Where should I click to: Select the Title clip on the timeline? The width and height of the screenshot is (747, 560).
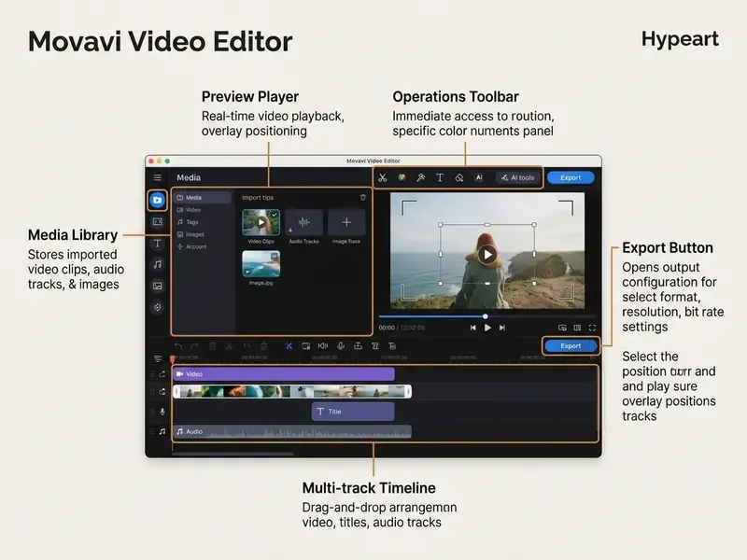pos(353,412)
